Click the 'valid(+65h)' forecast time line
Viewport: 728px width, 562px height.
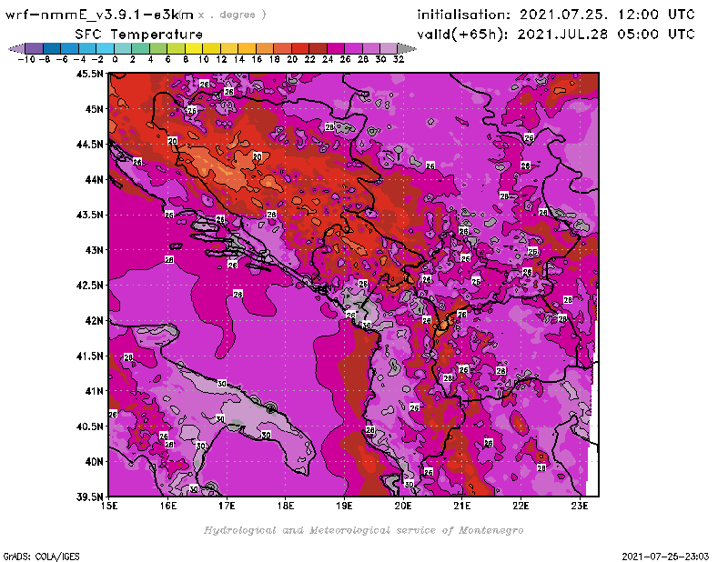[556, 35]
